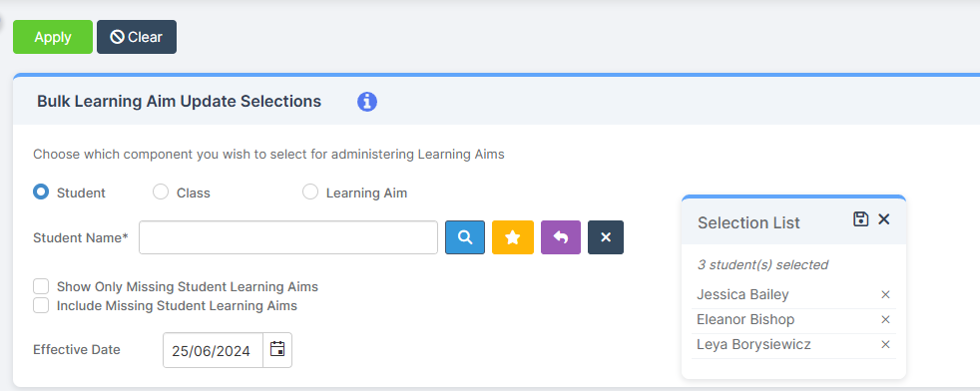The width and height of the screenshot is (980, 391).
Task: Click the blue search magnifier button
Action: [465, 237]
